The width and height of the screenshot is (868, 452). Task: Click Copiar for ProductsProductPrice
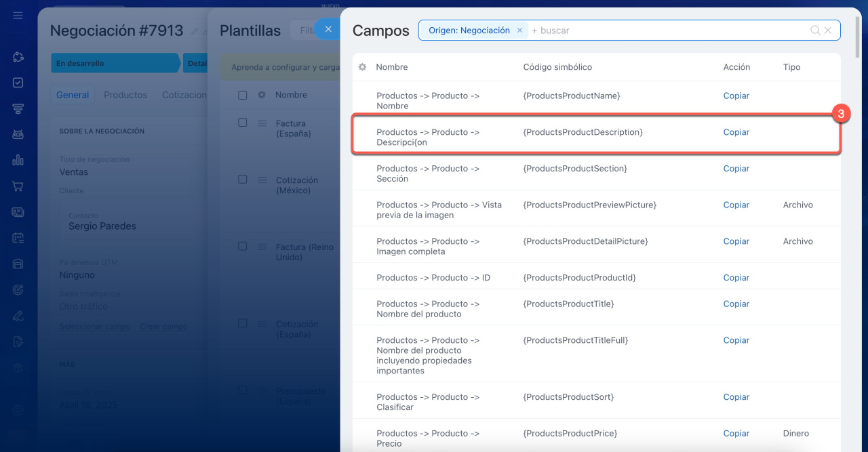pos(736,433)
